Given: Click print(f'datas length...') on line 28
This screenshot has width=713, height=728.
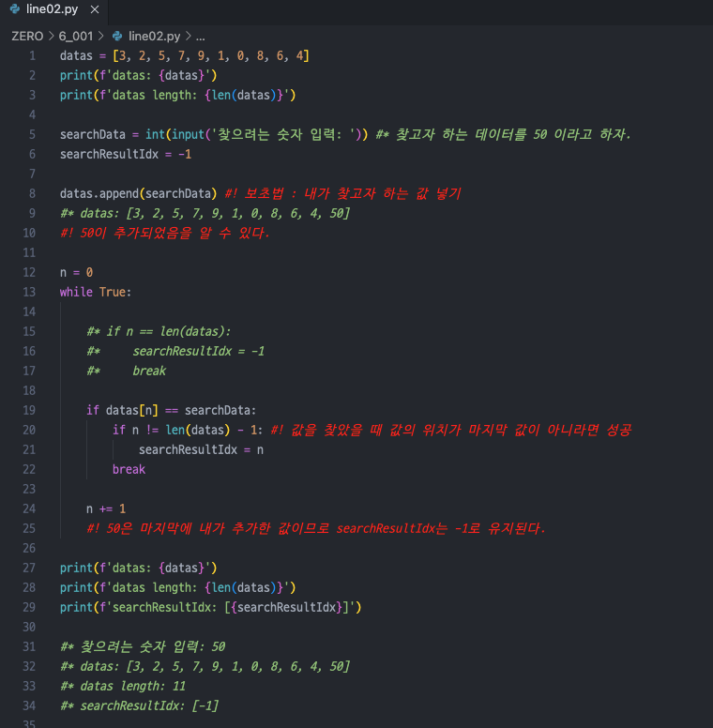Looking at the screenshot, I should [178, 588].
